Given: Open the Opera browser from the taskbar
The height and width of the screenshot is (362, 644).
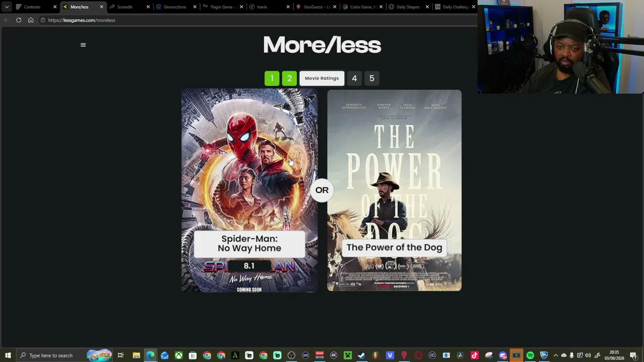Looking at the screenshot, I should pyautogui.click(x=418, y=355).
